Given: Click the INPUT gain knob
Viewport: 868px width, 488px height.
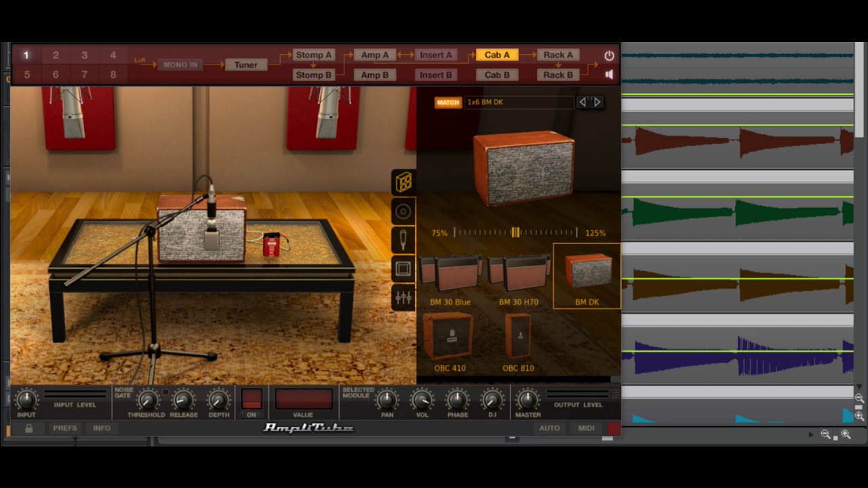Looking at the screenshot, I should [x=26, y=400].
